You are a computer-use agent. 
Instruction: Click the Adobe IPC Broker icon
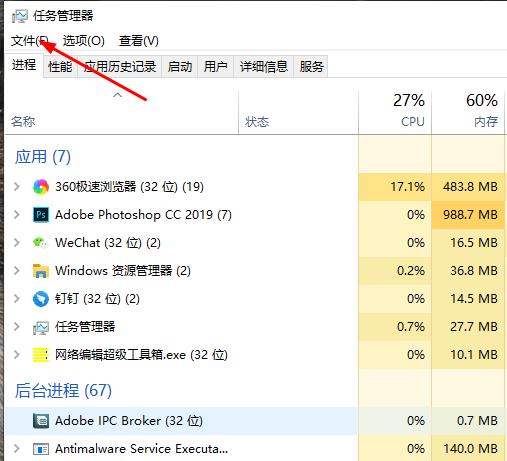point(41,421)
